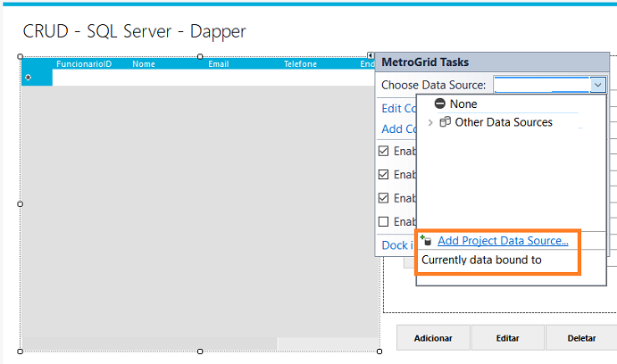This screenshot has width=617, height=364.
Task: Check the unchecked fourth Enable checkbox
Action: (x=383, y=222)
